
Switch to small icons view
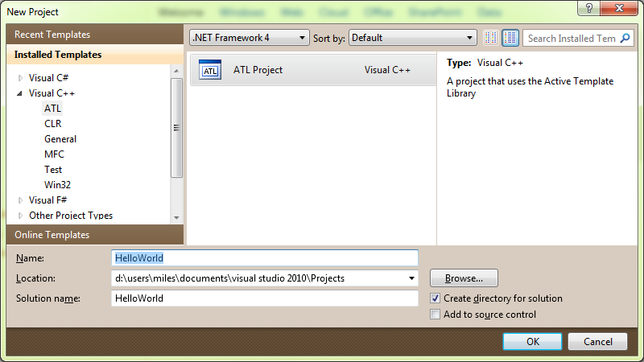[491, 38]
